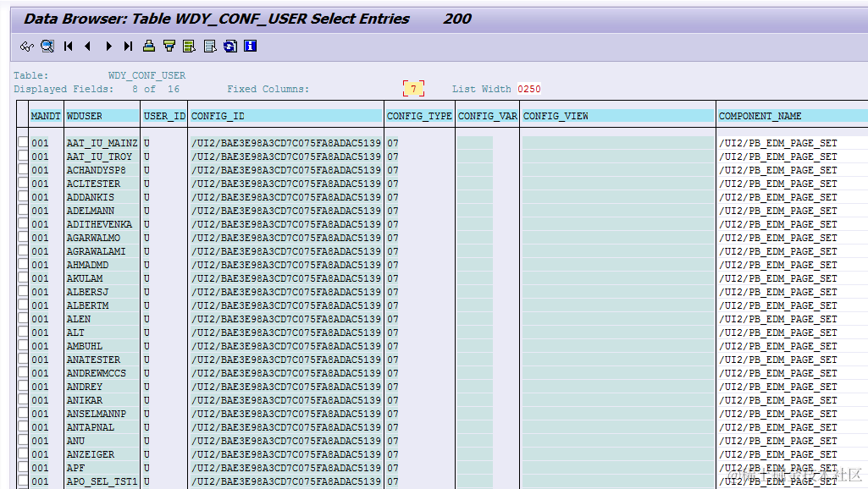The width and height of the screenshot is (868, 489).
Task: Click the user name APO_SEL_TST1 cell
Action: click(x=102, y=482)
